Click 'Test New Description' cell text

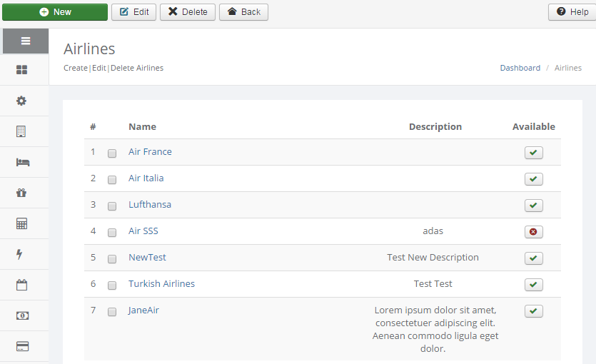tap(433, 257)
